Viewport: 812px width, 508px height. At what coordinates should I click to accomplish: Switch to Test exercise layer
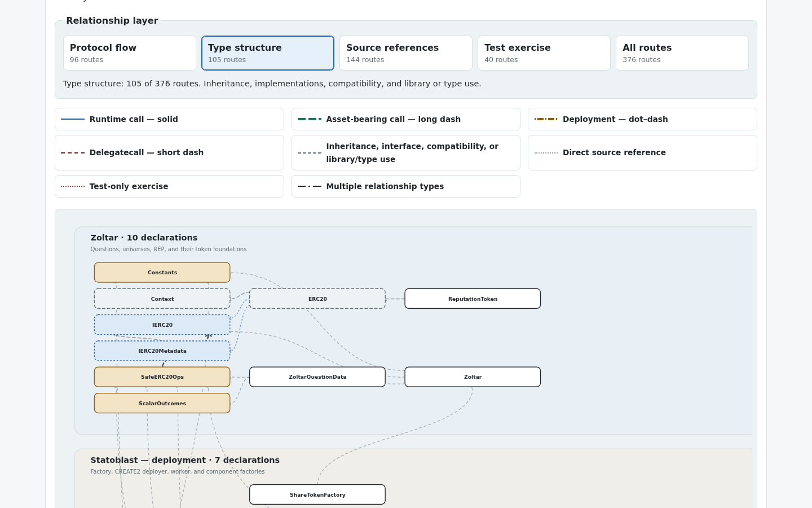click(x=544, y=53)
